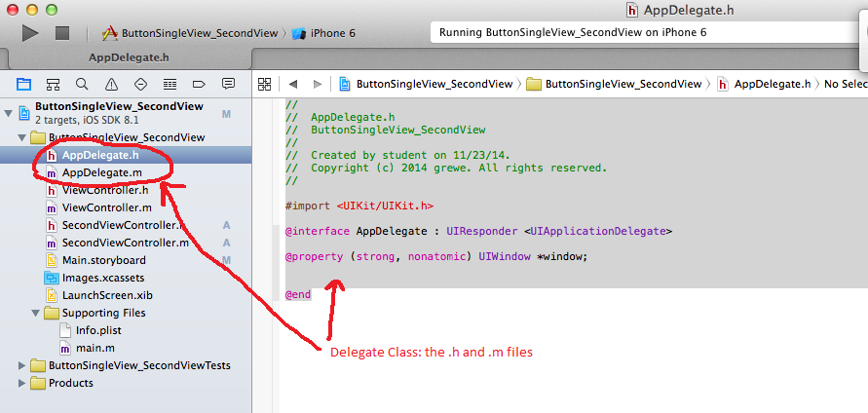Go back in editor history
The width and height of the screenshot is (868, 413).
[x=291, y=84]
